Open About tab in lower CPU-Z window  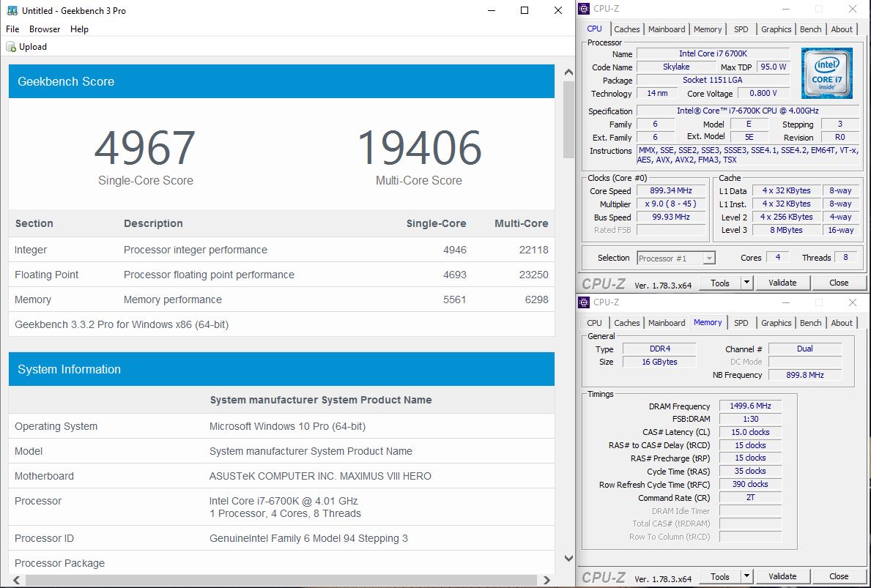tap(842, 323)
